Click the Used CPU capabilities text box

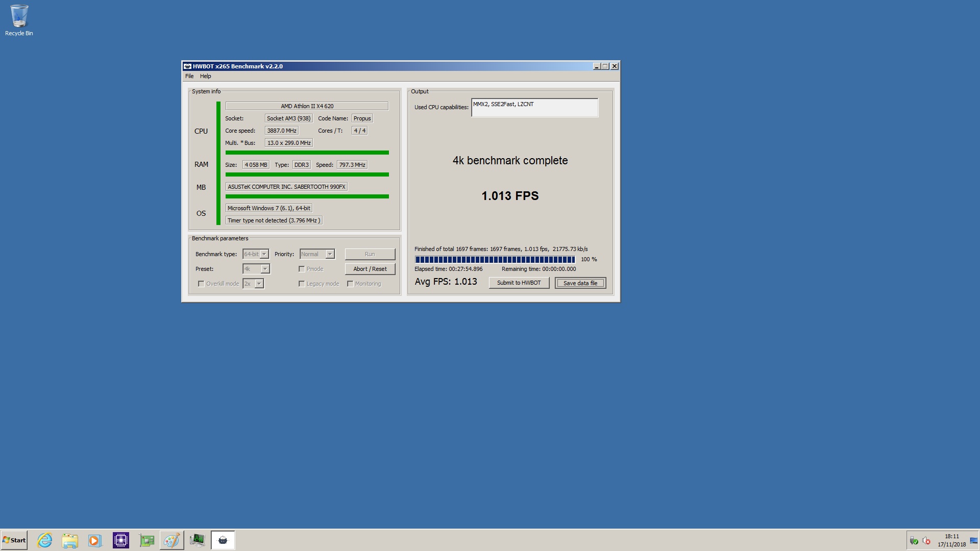(x=534, y=108)
